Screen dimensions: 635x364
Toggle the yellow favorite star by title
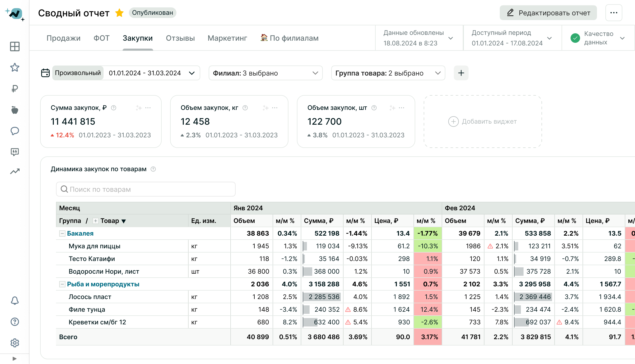click(x=119, y=13)
